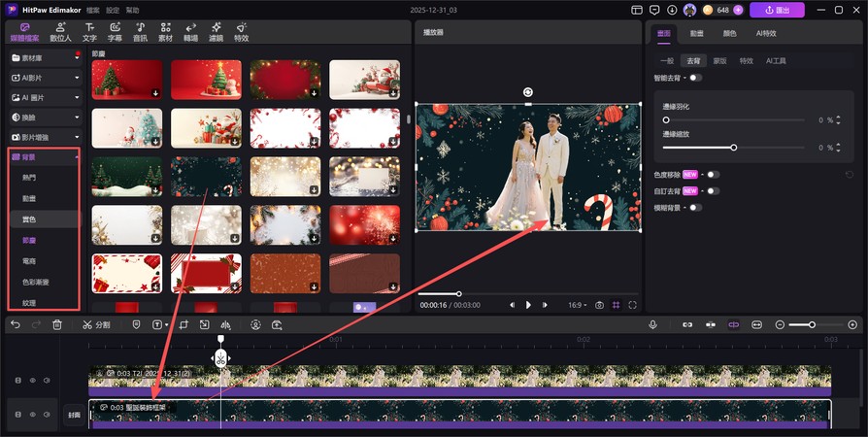Viewport: 868px width, 437px height.
Task: Select the 蒙版 mask sub-tab
Action: [x=719, y=61]
